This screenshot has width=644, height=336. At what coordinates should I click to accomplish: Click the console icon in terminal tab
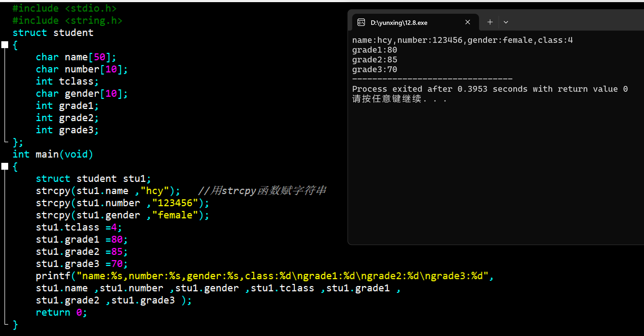coord(361,22)
